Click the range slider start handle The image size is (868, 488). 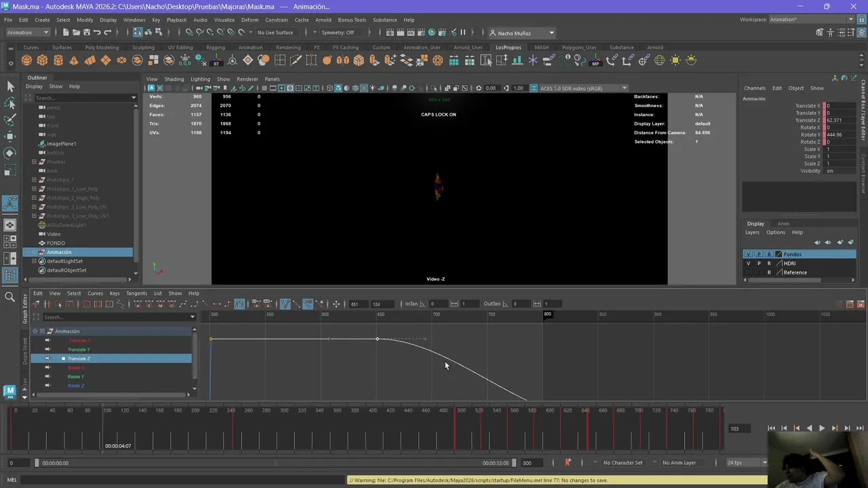point(37,463)
